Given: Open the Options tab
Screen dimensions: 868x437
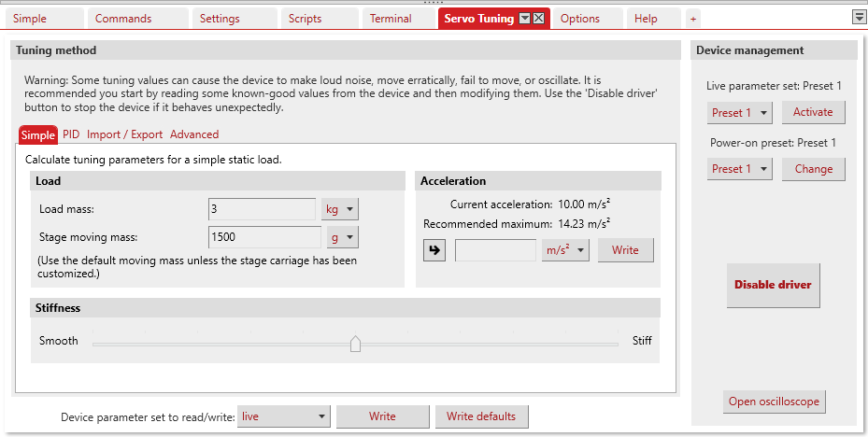Looking at the screenshot, I should pos(588,19).
